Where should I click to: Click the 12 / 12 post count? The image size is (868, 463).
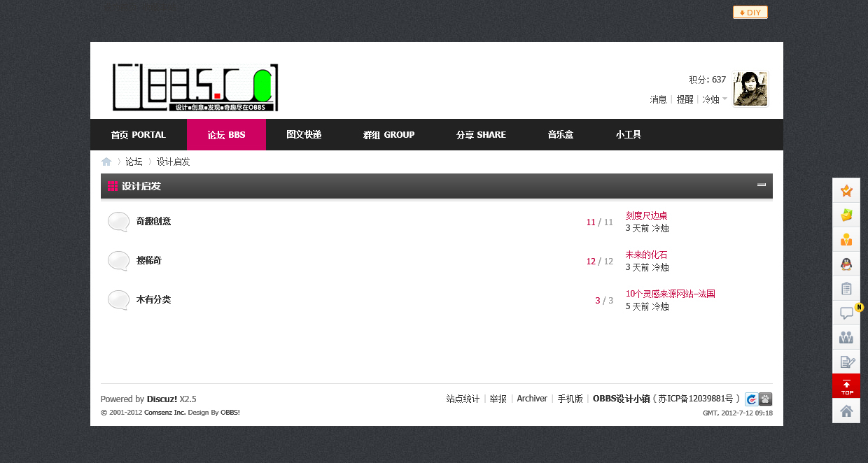[600, 262]
